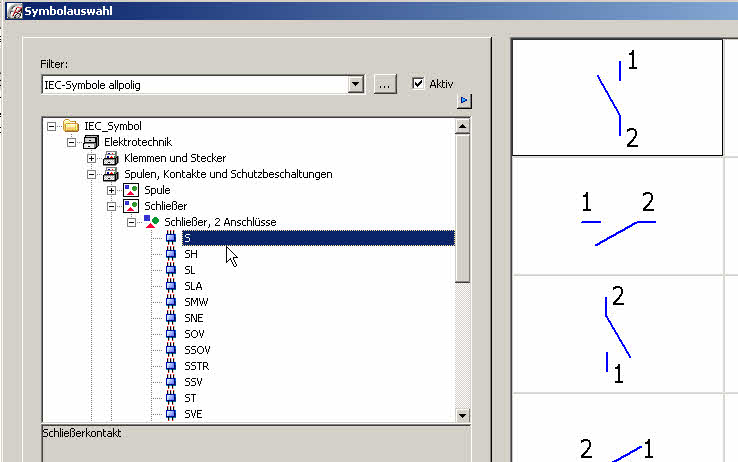Click the Klemmen und Stecker icon

(111, 158)
